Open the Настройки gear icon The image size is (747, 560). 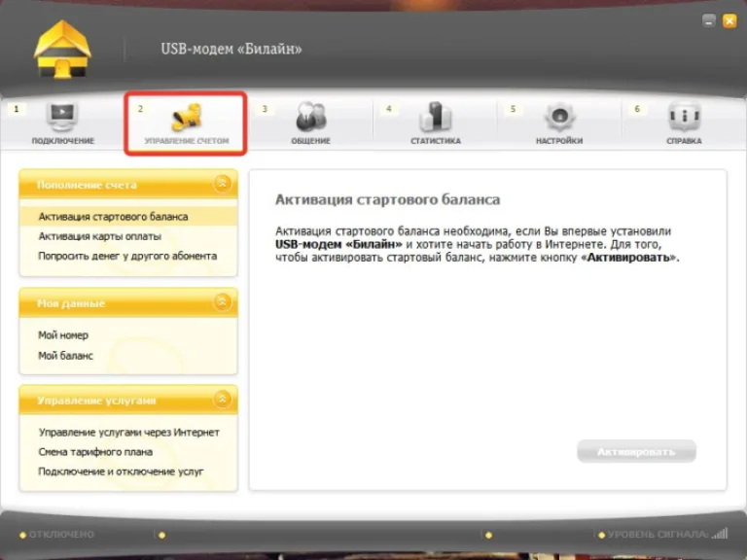pos(560,117)
